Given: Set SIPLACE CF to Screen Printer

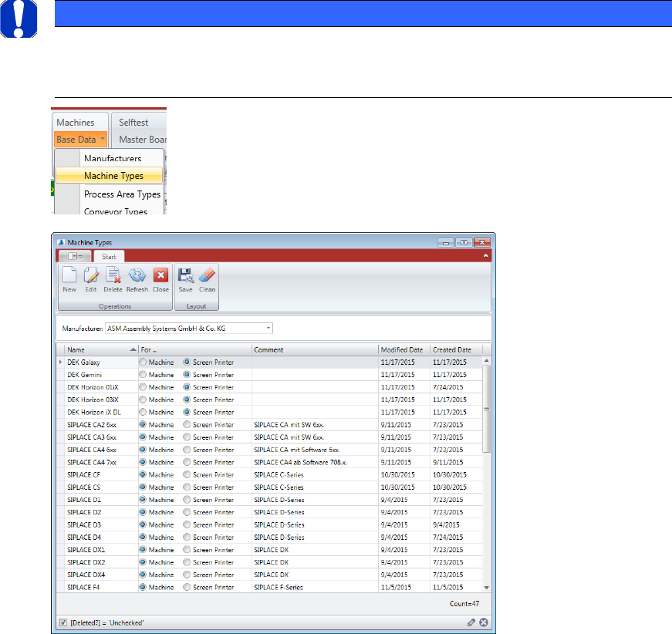Looking at the screenshot, I should click(x=187, y=474).
